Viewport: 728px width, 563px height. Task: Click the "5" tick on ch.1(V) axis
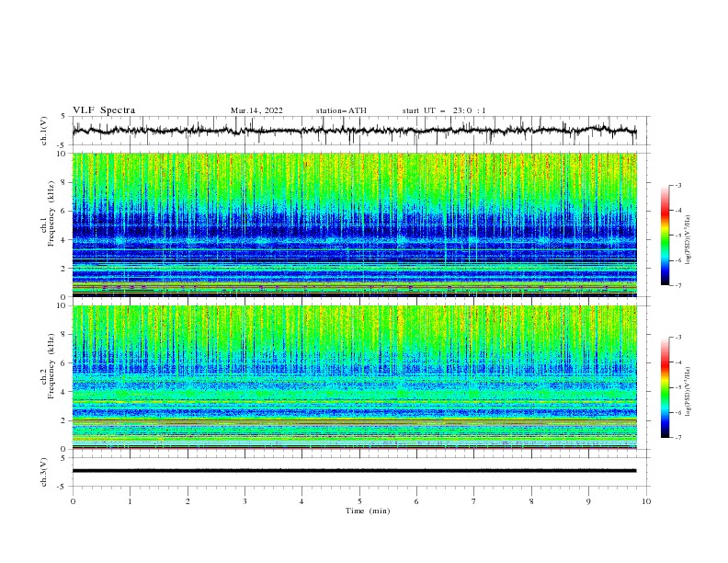tap(63, 117)
